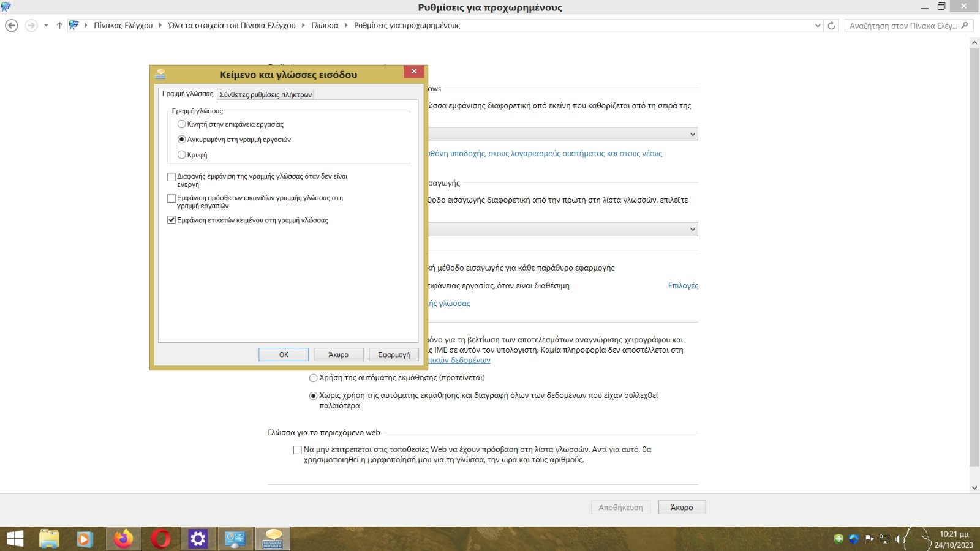980x551 pixels.
Task: Open media player taskbar icon
Action: (85, 539)
